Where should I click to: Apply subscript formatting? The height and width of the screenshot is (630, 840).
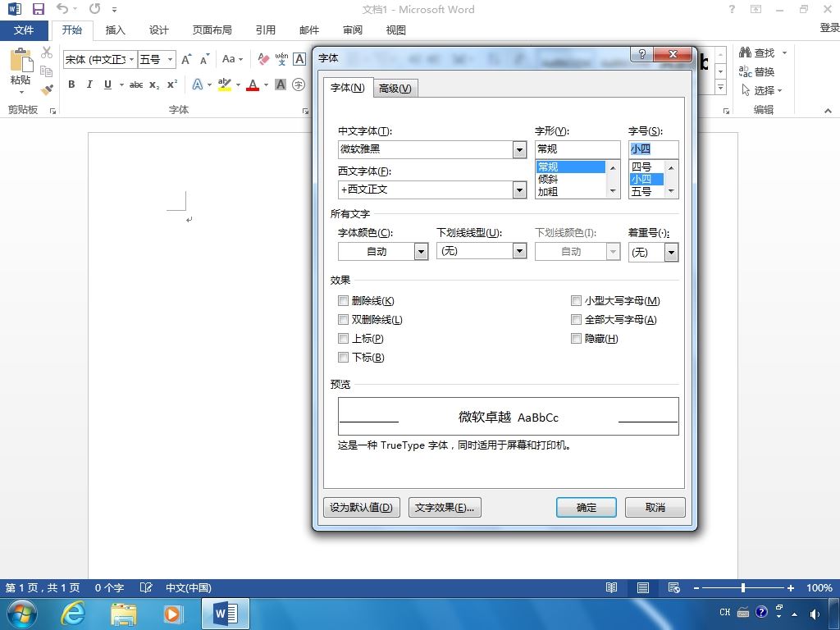pyautogui.click(x=154, y=84)
